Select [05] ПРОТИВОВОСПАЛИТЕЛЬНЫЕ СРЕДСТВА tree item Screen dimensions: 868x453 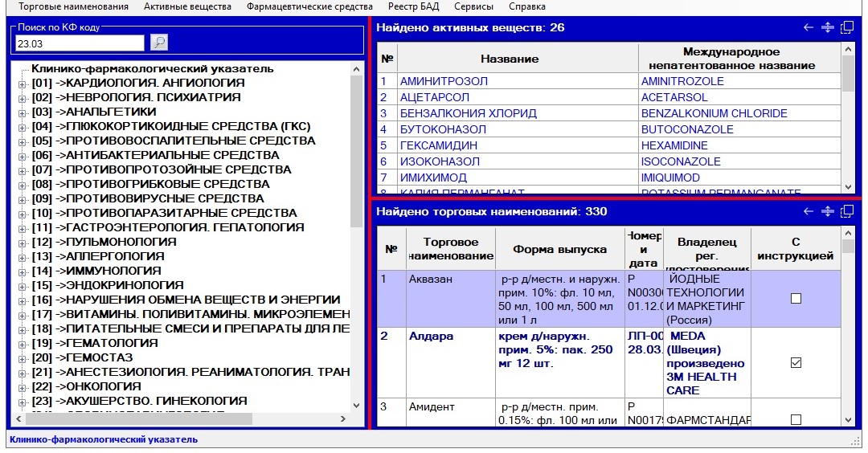[174, 141]
